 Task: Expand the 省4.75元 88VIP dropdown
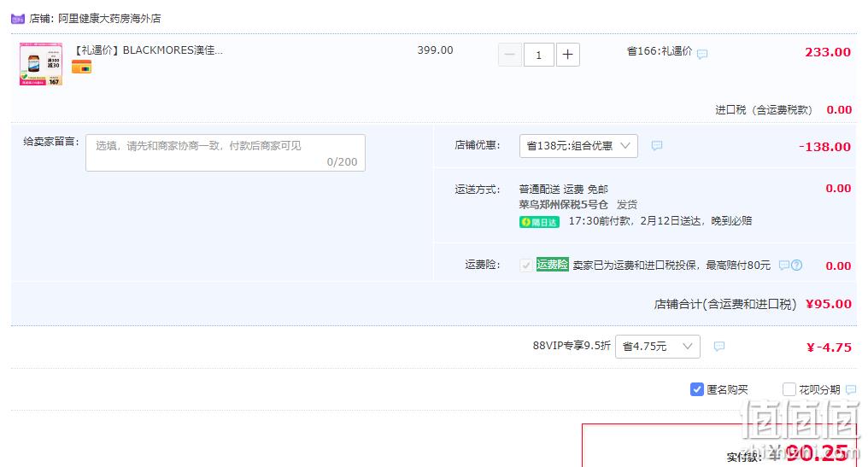(658, 347)
